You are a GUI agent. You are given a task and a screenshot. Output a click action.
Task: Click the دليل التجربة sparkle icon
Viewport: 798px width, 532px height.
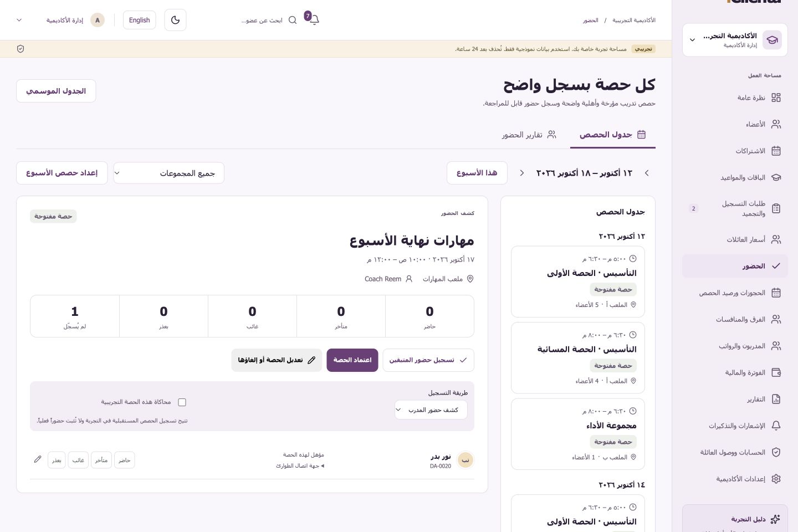click(x=775, y=519)
